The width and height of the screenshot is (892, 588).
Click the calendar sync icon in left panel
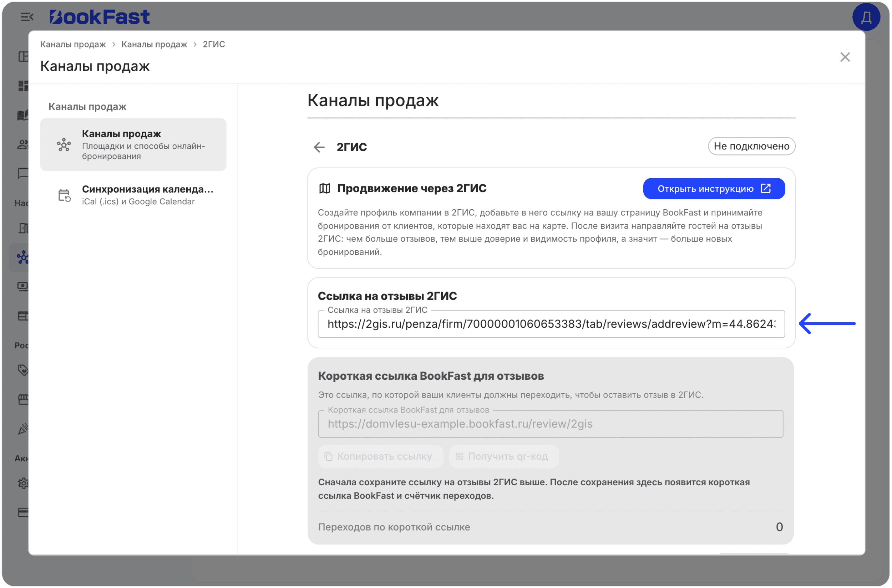pyautogui.click(x=64, y=195)
